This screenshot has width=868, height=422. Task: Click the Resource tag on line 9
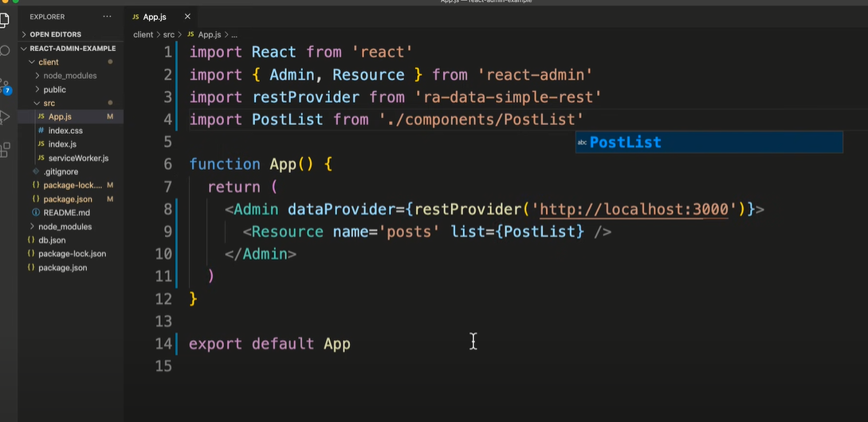[287, 231]
